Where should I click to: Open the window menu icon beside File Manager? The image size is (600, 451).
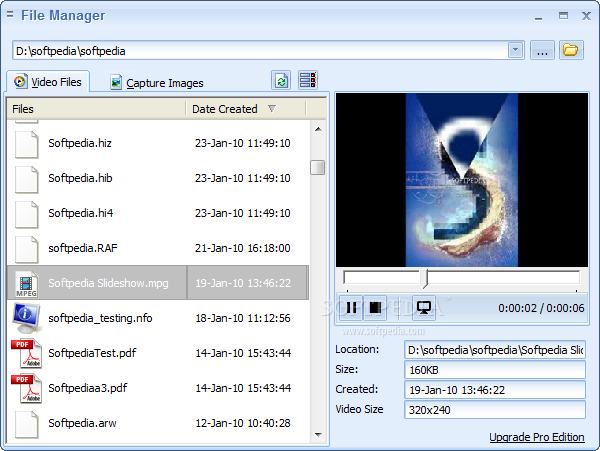tap(10, 15)
